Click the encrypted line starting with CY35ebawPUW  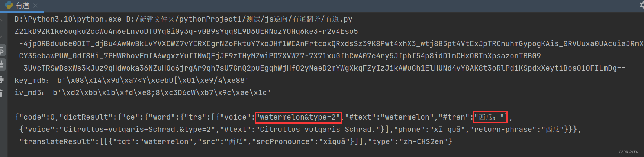click(280, 56)
